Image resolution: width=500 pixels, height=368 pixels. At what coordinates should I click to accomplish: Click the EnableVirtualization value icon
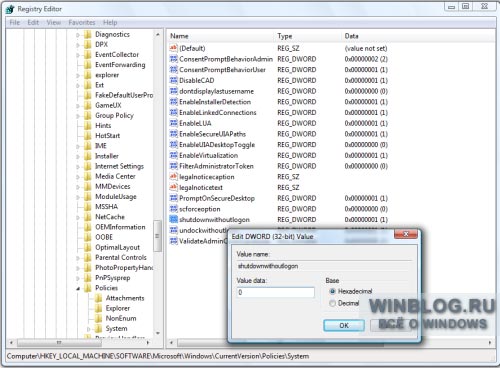(x=173, y=155)
